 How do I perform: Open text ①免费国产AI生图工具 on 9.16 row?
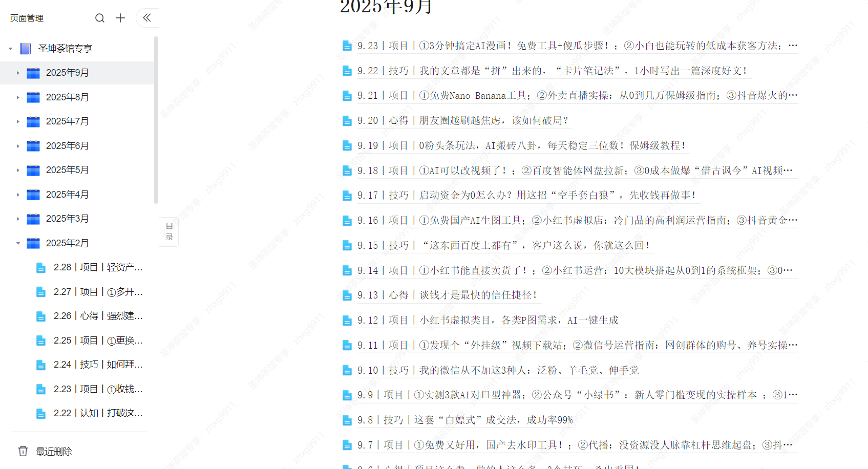click(473, 220)
